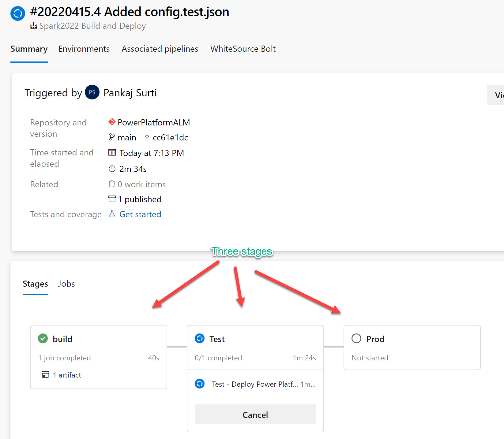Switch to the Jobs tab
This screenshot has height=439, width=504.
tap(66, 284)
